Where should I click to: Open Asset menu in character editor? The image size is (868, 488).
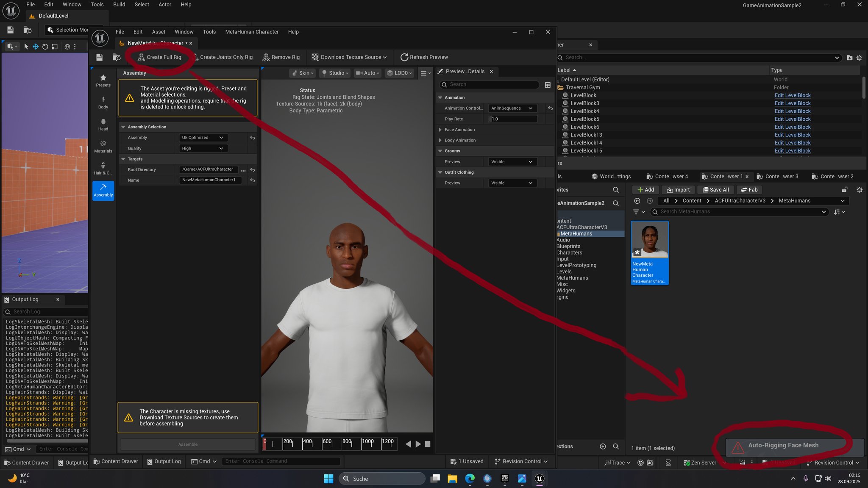tap(159, 32)
